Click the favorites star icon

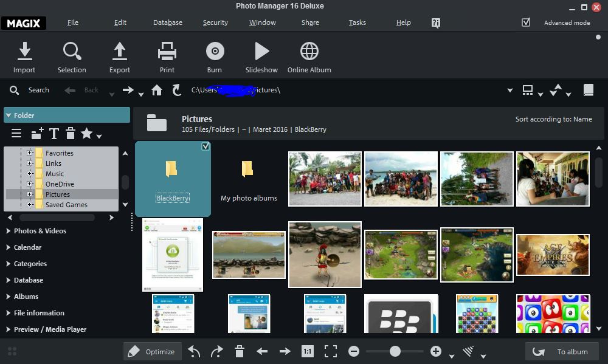tap(86, 133)
